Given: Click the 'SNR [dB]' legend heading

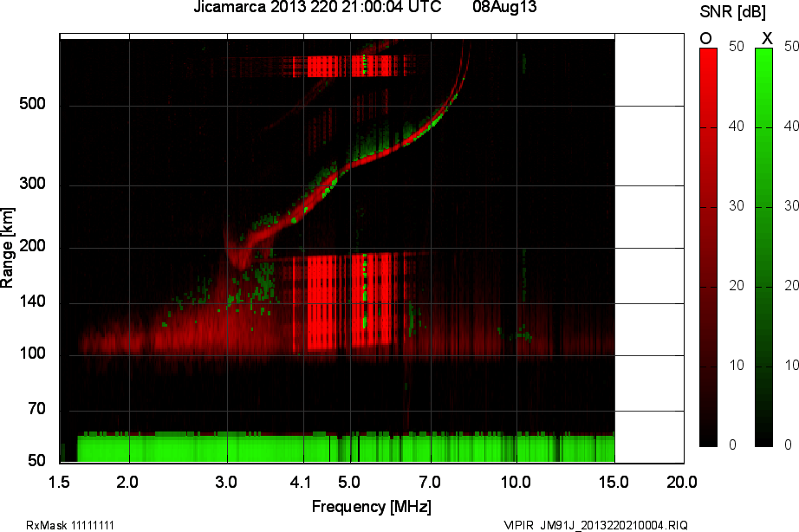Looking at the screenshot, I should (733, 12).
